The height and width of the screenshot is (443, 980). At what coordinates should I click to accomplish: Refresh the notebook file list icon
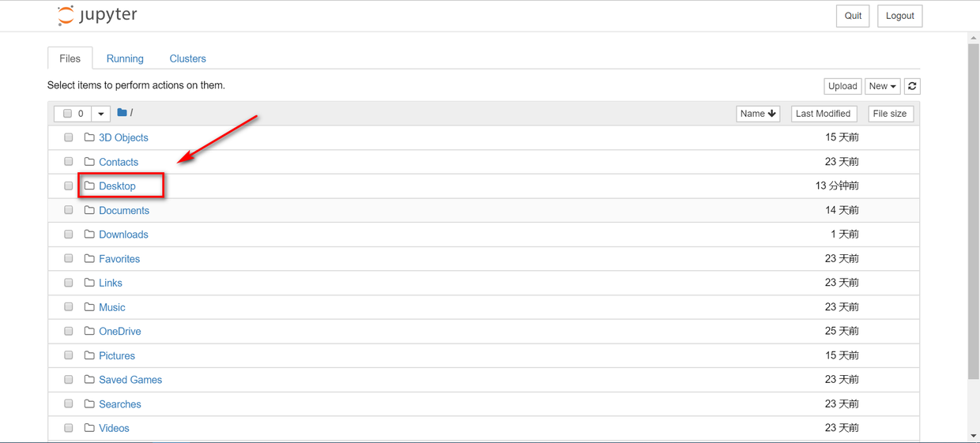912,86
